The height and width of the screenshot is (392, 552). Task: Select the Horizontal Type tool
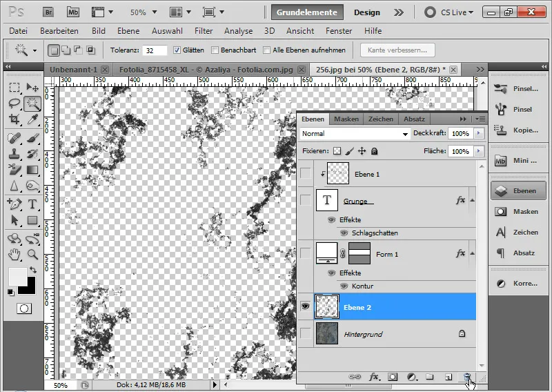click(x=32, y=204)
